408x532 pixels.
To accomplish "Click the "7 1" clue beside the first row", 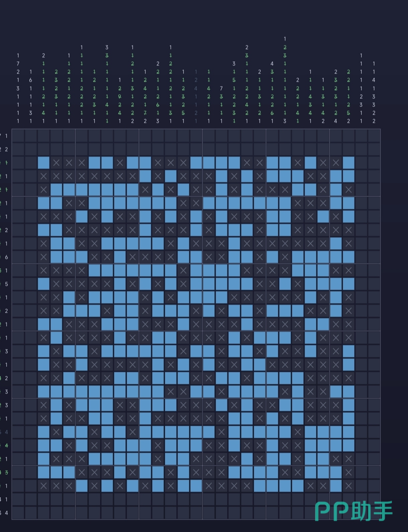I will pyautogui.click(x=4, y=136).
